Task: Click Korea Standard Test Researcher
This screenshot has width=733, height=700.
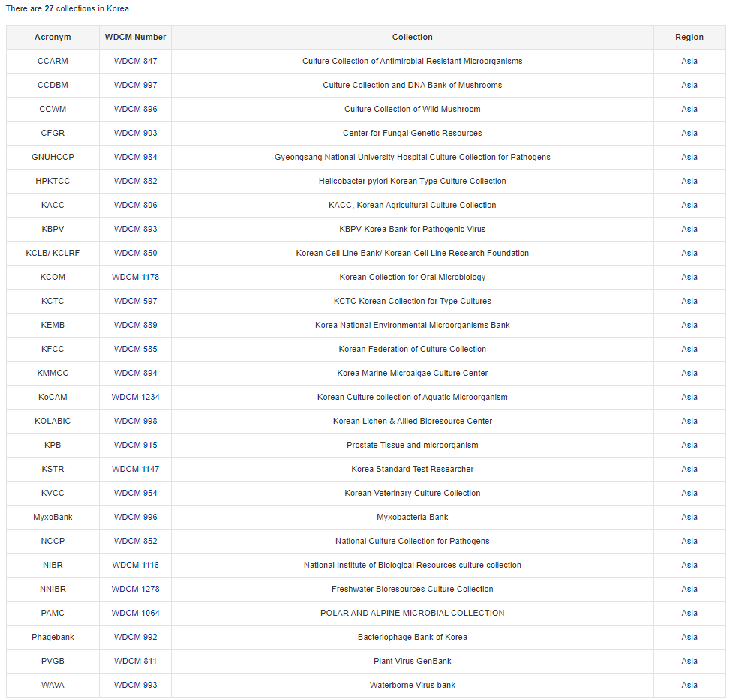Action: [413, 469]
